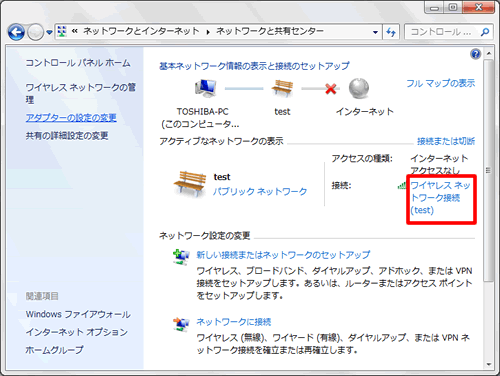Click the scrollbar up arrow
The width and height of the screenshot is (500, 376).
pyautogui.click(x=489, y=53)
